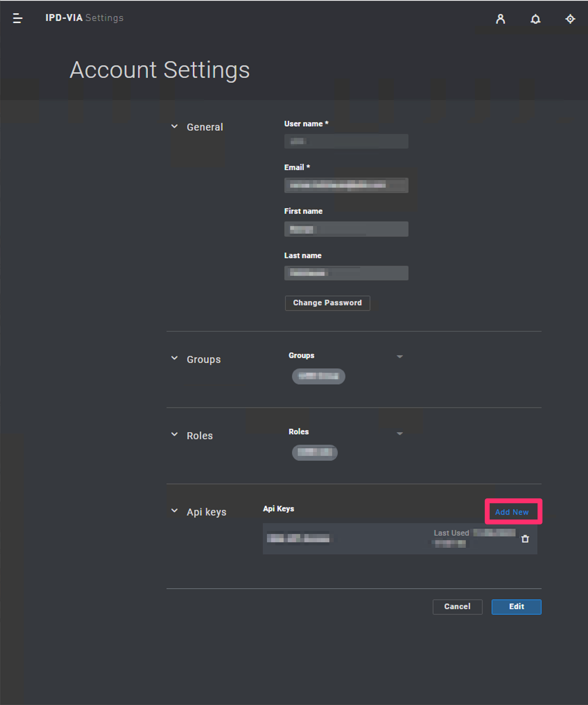Open the Groups dropdown arrow
The image size is (588, 705).
click(x=399, y=357)
